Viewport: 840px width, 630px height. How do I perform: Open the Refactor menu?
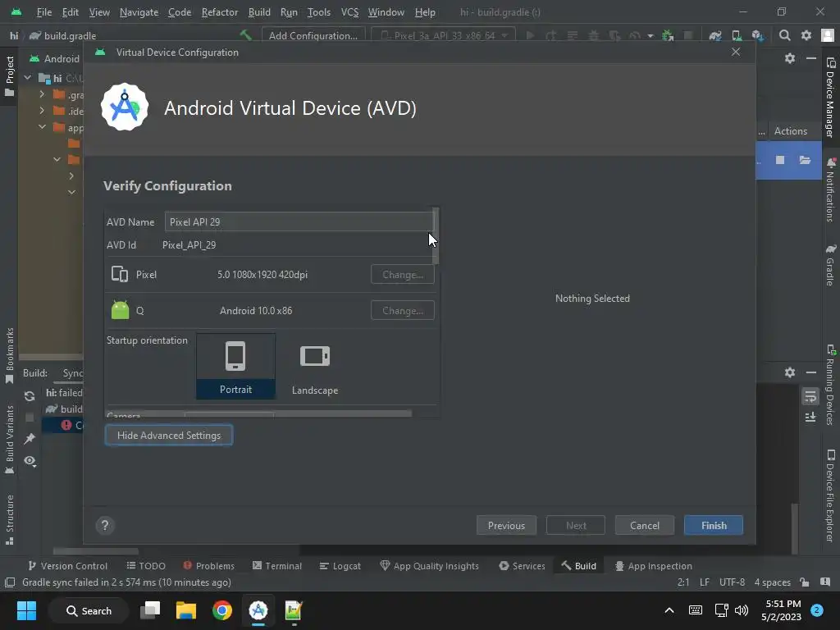point(220,11)
